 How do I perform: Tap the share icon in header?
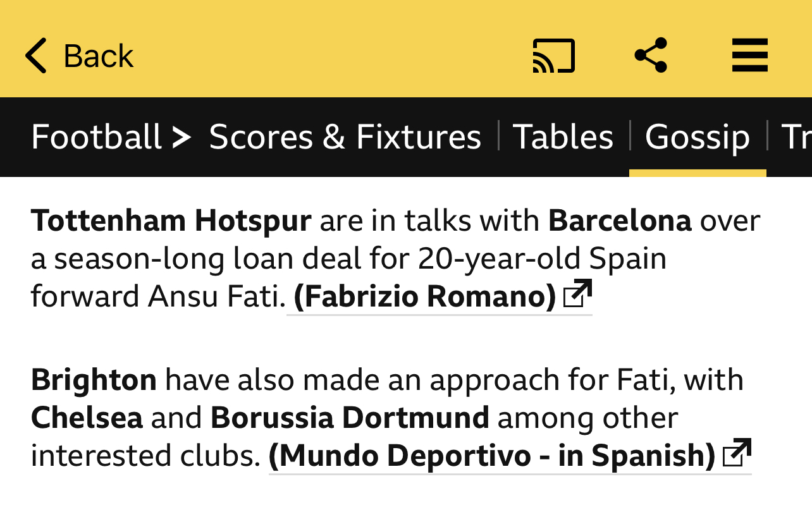tap(651, 55)
